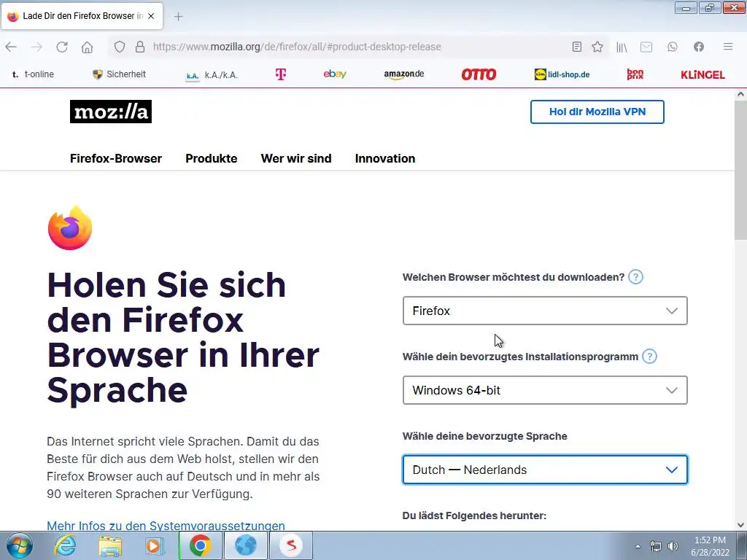Open the KLiNGEL bookmark

(703, 75)
